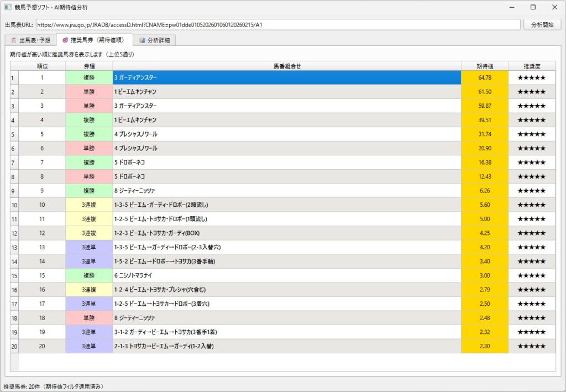Click the 推奨度 column header

tap(531, 66)
